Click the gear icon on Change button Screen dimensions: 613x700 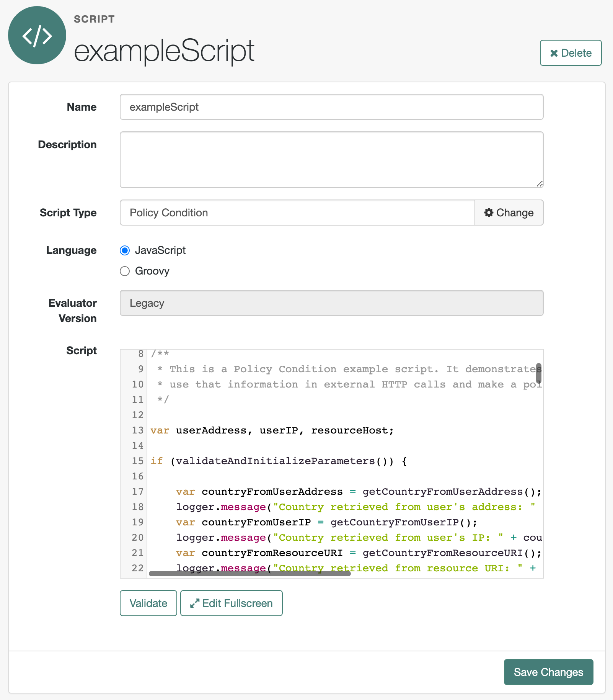pyautogui.click(x=489, y=213)
